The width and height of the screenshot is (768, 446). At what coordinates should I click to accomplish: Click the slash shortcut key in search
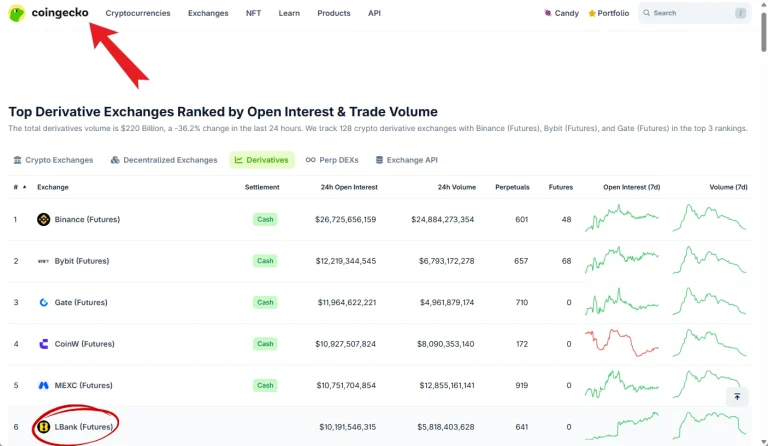click(x=740, y=13)
